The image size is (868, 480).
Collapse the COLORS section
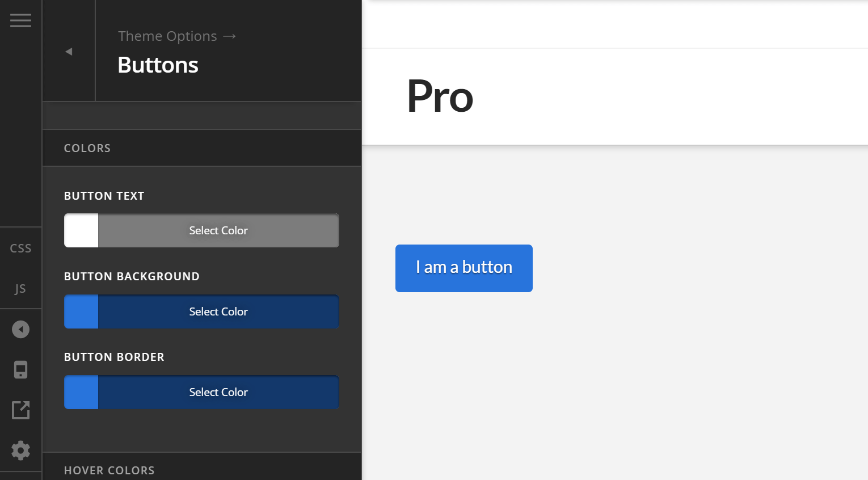coord(87,148)
